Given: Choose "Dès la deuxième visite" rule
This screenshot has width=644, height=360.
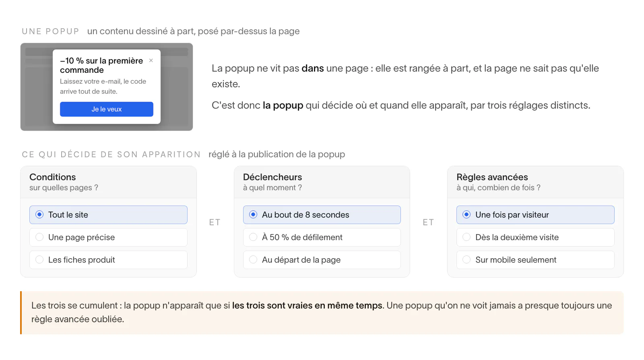Looking at the screenshot, I should click(x=535, y=237).
